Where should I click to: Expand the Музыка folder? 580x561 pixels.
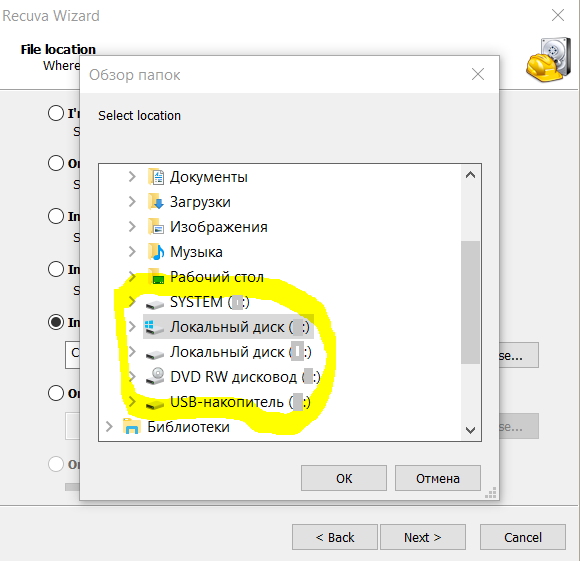[132, 251]
